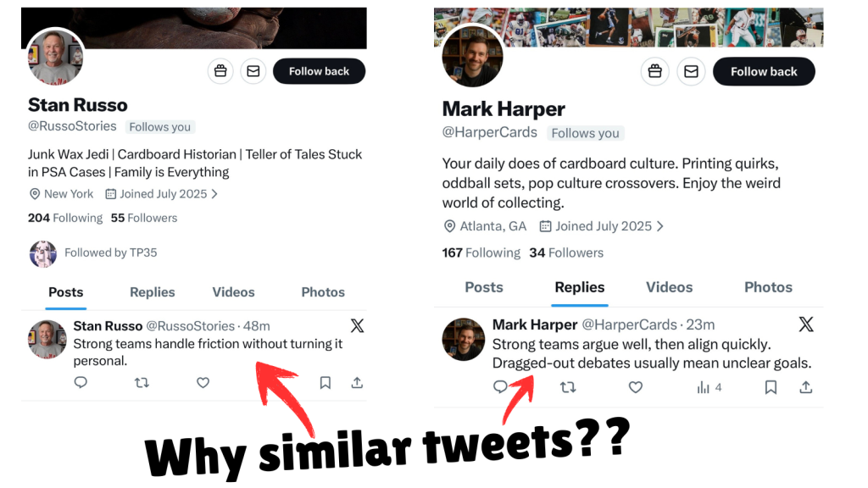Click the gift icon on Stan Russo's profile
This screenshot has height=488, width=868.
point(220,71)
